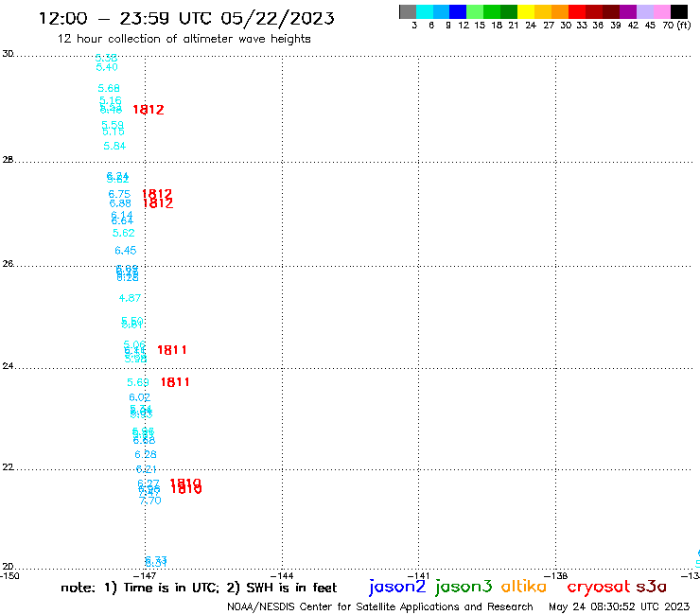Screen dimensions: 700x615
Task: Click the wave height value '5.84'
Action: (114, 146)
